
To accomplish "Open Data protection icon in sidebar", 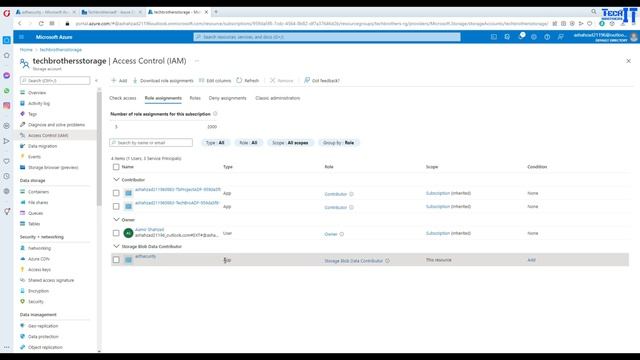I will pyautogui.click(x=22, y=336).
